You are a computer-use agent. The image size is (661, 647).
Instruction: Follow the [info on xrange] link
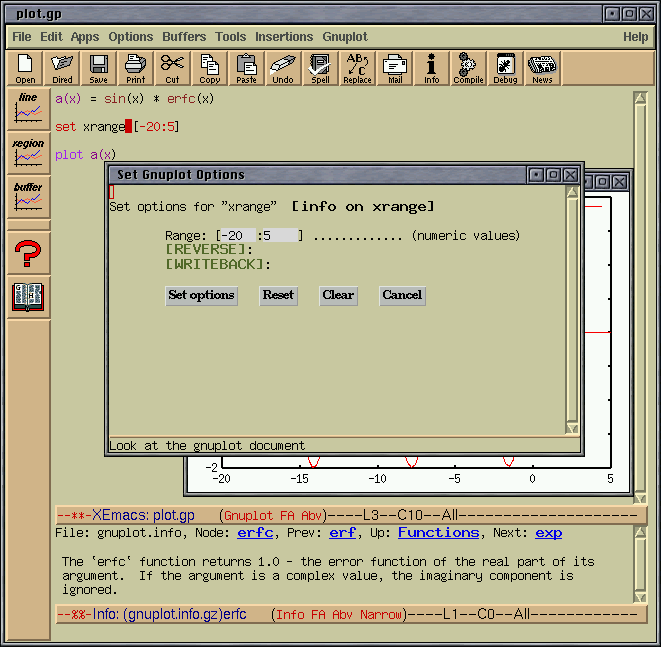363,207
